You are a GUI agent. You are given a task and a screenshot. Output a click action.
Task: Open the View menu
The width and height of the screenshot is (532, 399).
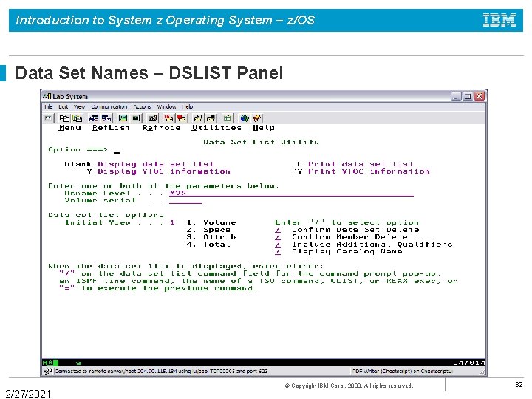click(79, 106)
